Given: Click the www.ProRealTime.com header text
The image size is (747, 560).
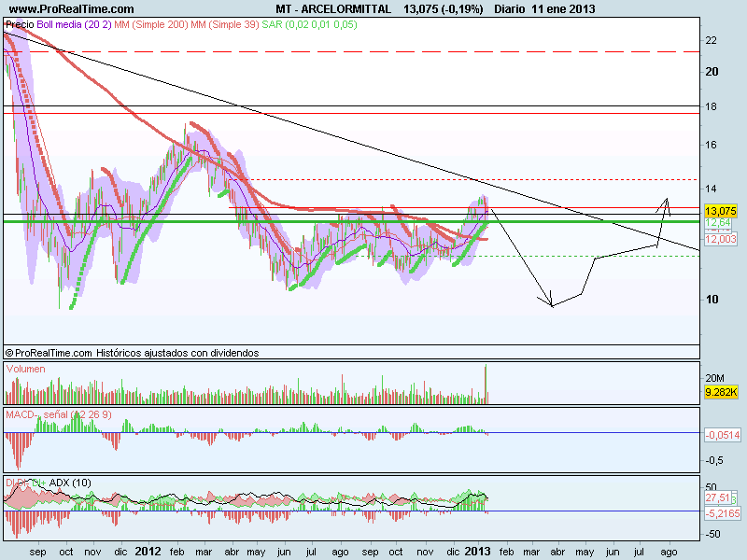Looking at the screenshot, I should pos(72,9).
